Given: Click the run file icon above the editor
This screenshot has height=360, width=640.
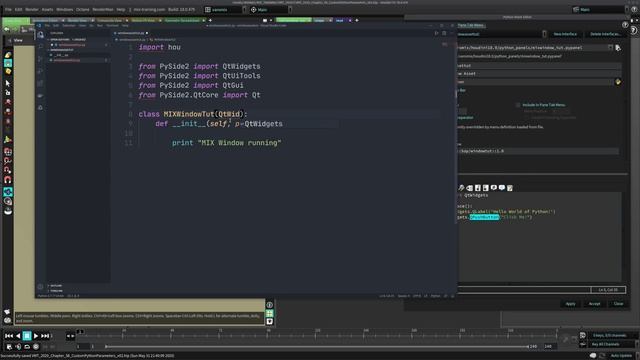Looking at the screenshot, I should pos(436,33).
